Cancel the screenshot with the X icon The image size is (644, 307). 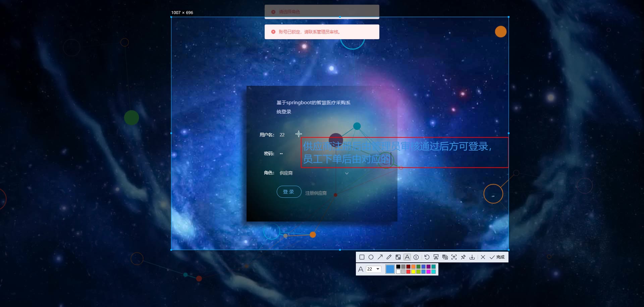pos(483,257)
